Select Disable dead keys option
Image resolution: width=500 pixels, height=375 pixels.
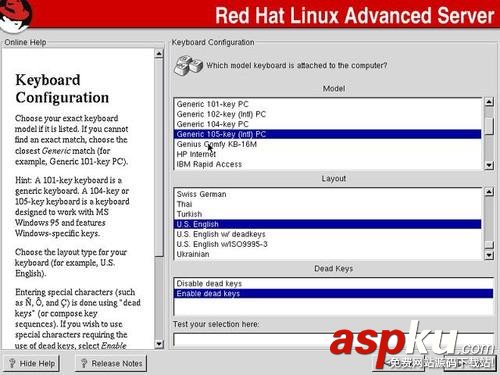(333, 284)
